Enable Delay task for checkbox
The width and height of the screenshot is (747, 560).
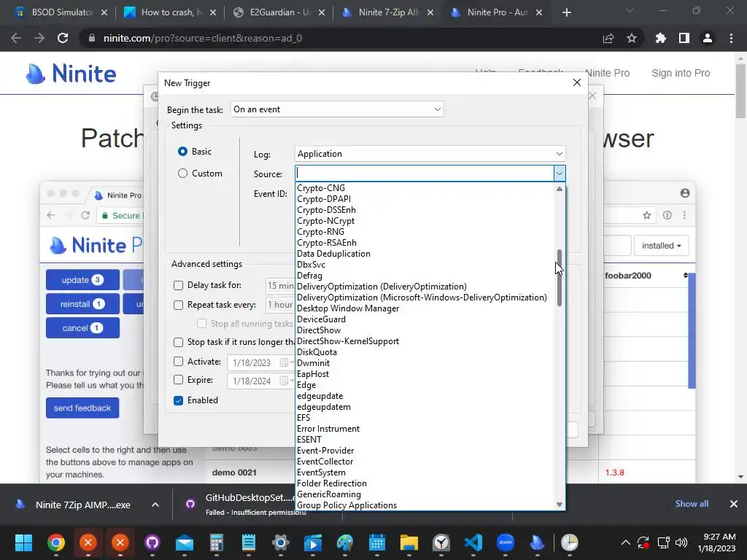178,285
